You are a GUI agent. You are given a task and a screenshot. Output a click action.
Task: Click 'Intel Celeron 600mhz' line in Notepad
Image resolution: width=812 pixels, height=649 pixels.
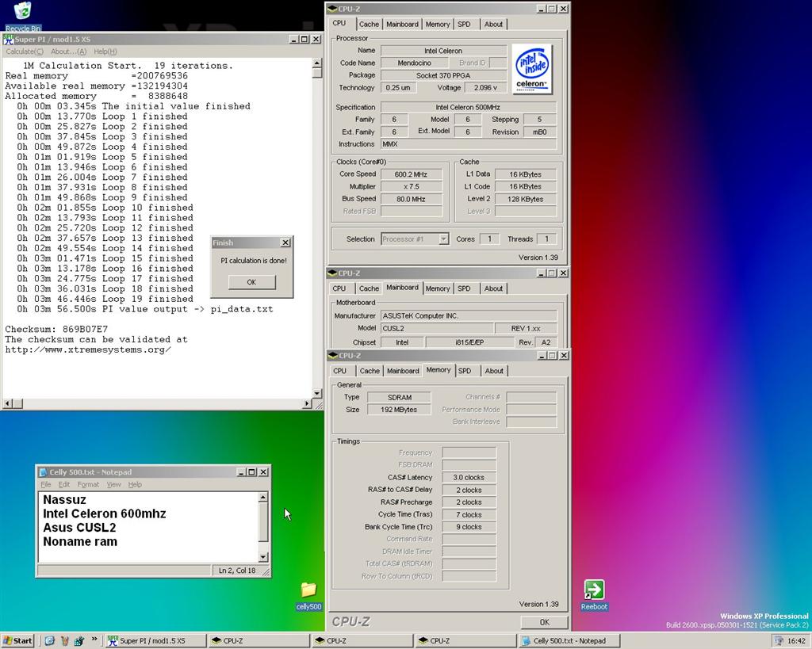pos(105,514)
